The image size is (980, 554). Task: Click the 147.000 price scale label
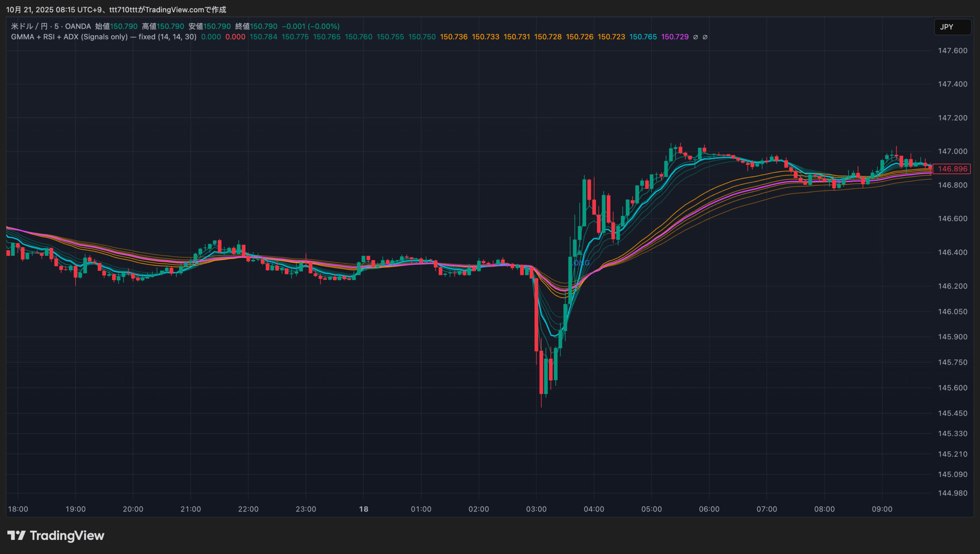(952, 152)
